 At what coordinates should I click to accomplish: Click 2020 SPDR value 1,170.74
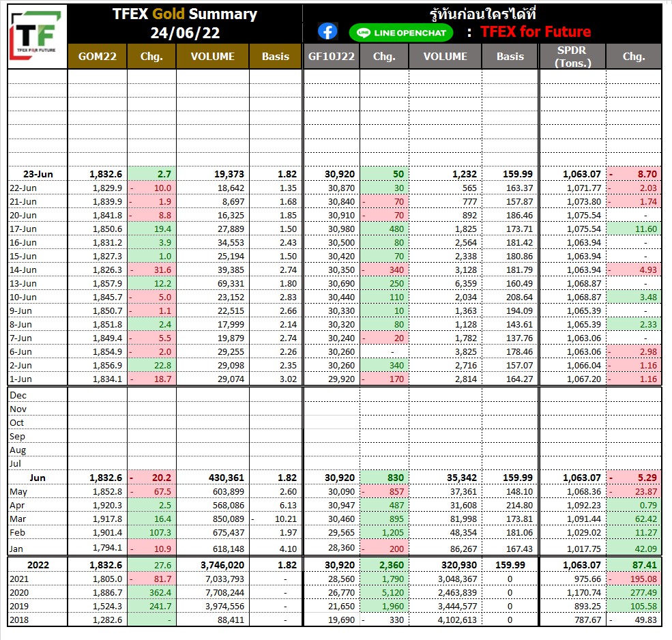(584, 592)
